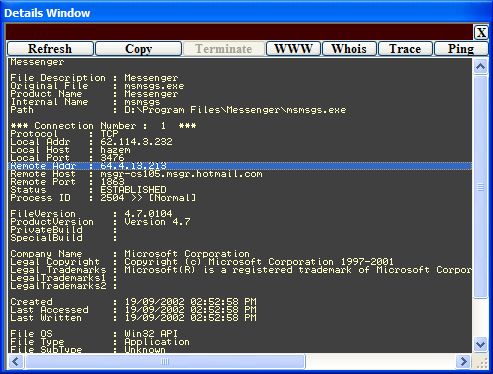Click the greyed-out Terminate button
The height and width of the screenshot is (374, 493).
[x=224, y=49]
